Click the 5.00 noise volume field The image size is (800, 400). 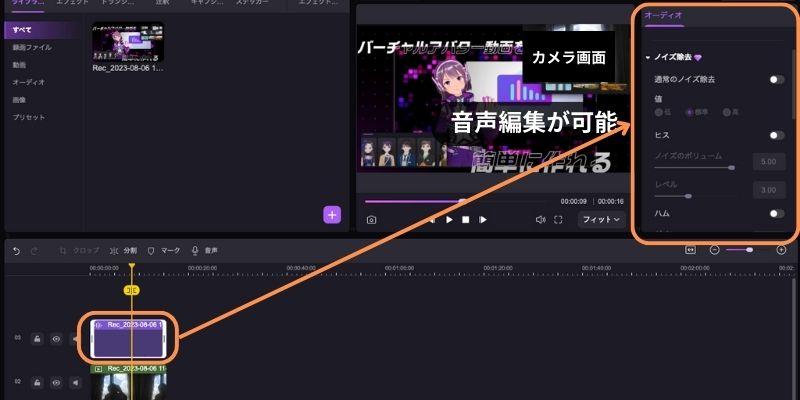coord(769,162)
